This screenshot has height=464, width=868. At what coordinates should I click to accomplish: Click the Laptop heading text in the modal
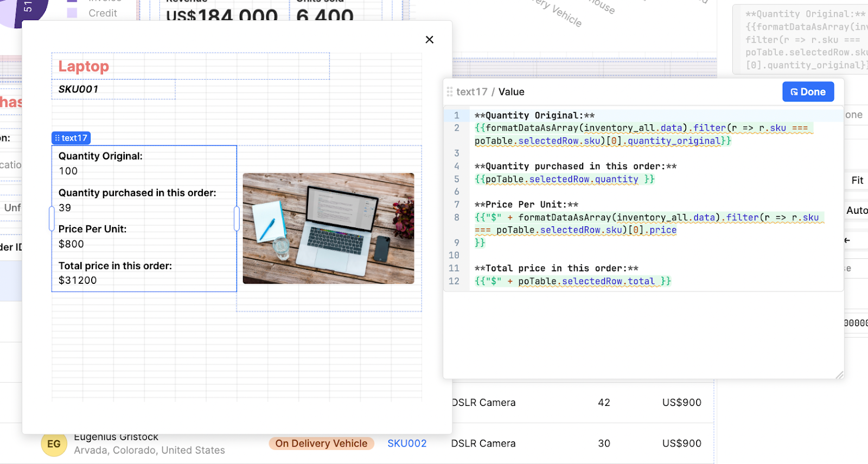point(84,66)
